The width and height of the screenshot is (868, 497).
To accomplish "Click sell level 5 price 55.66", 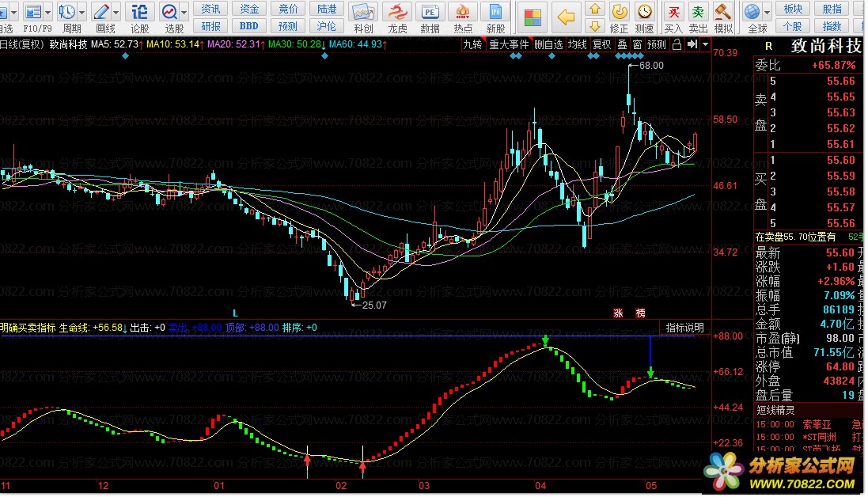I will [x=841, y=81].
